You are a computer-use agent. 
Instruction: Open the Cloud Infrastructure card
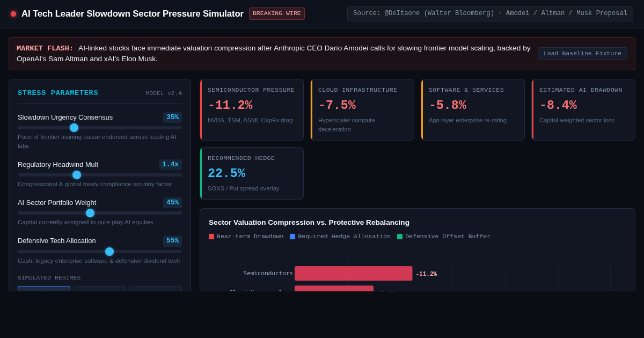[x=362, y=110]
